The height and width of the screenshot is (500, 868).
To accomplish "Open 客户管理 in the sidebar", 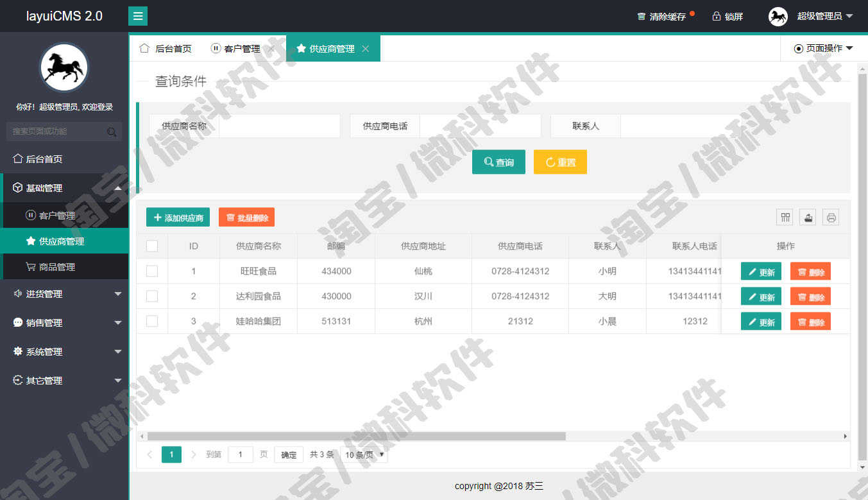I will [x=65, y=215].
